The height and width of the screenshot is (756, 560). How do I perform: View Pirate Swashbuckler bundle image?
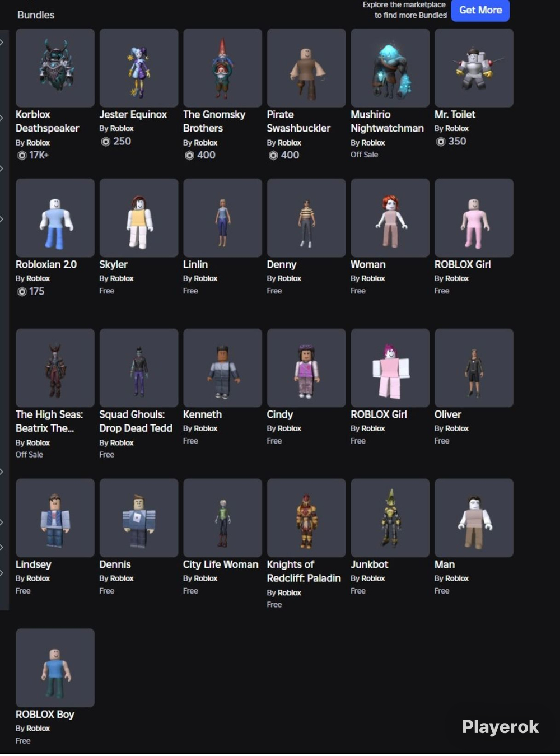pyautogui.click(x=306, y=68)
